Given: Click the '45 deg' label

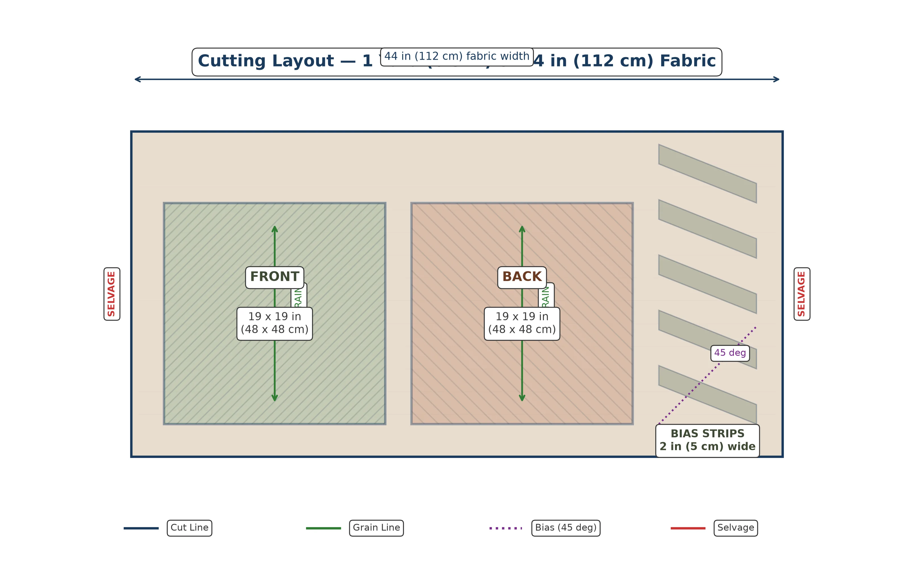Looking at the screenshot, I should click(x=730, y=353).
